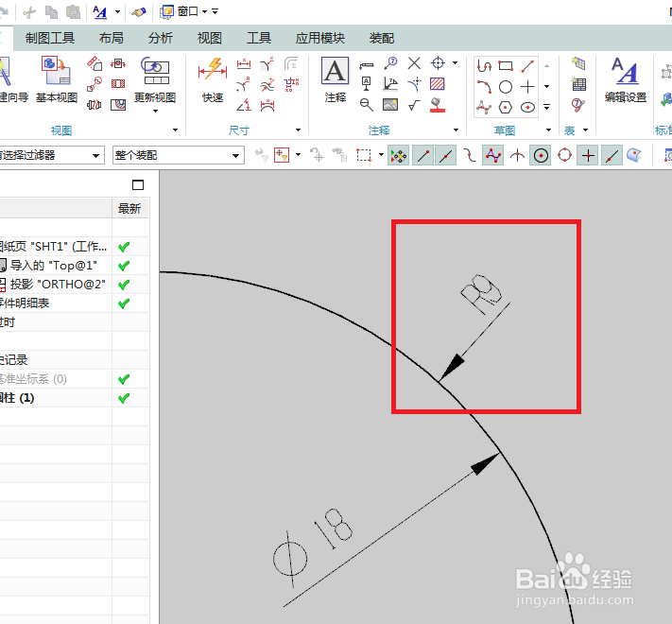Image resolution: width=672 pixels, height=624 pixels.
Task: Switch to the 工具 ribbon tab
Action: (x=259, y=38)
